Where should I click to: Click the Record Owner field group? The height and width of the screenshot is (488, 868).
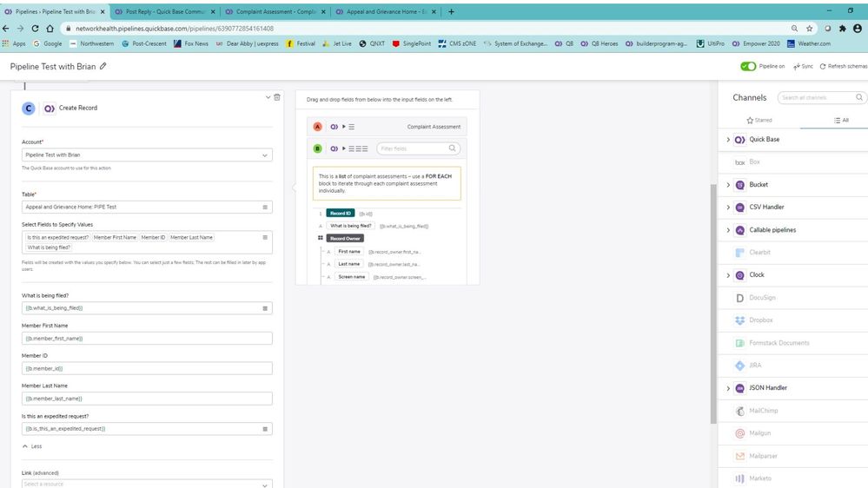coord(345,239)
